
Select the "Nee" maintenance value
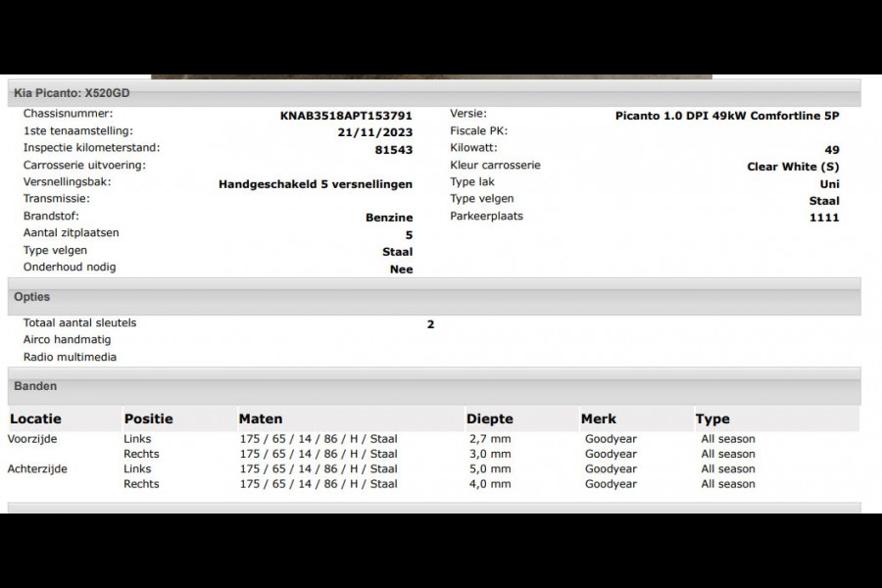click(x=402, y=269)
